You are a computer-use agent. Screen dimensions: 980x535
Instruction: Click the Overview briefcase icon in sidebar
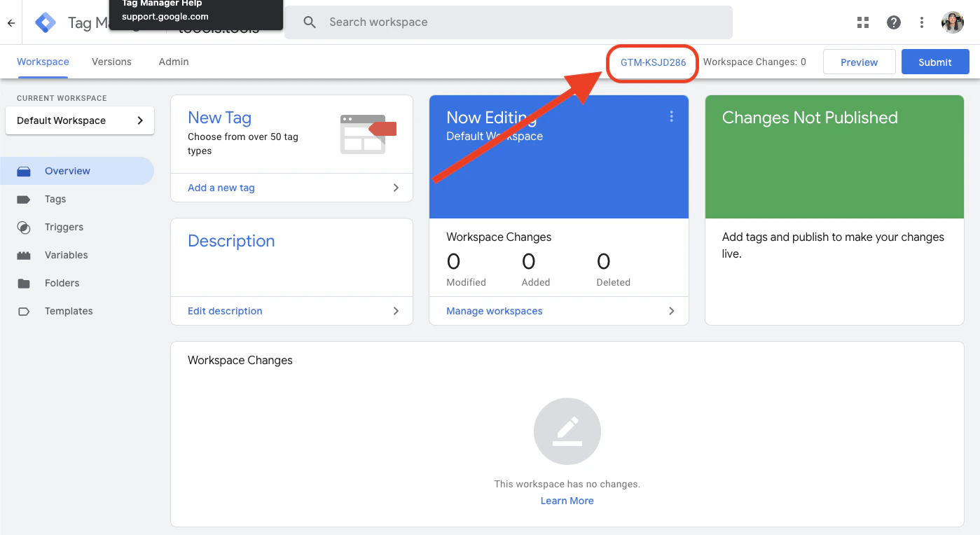point(24,171)
